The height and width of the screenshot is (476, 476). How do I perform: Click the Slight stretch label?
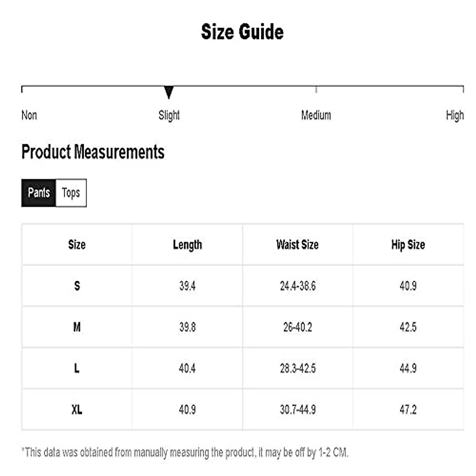tap(169, 115)
